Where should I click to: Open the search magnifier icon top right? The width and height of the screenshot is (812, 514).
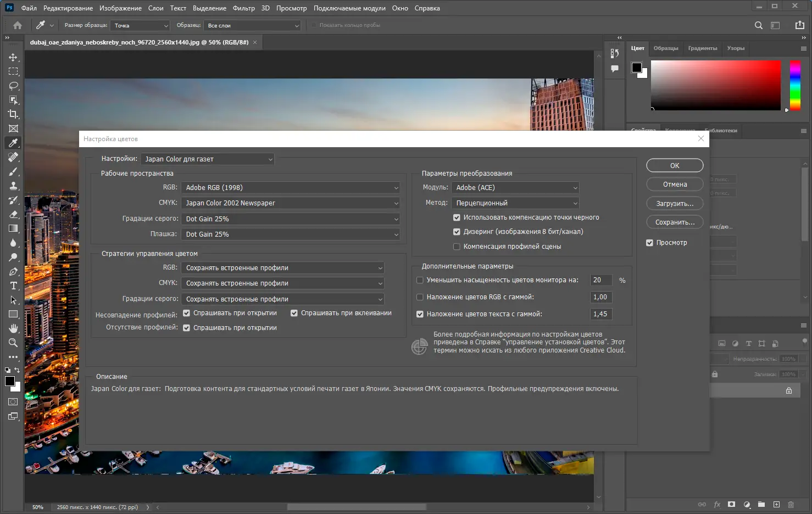click(758, 25)
